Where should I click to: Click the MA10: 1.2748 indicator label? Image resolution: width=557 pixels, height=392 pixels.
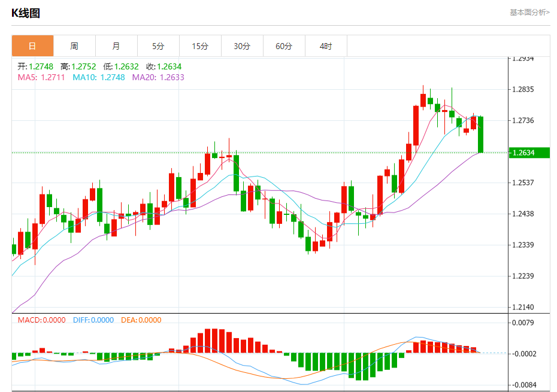(99, 77)
